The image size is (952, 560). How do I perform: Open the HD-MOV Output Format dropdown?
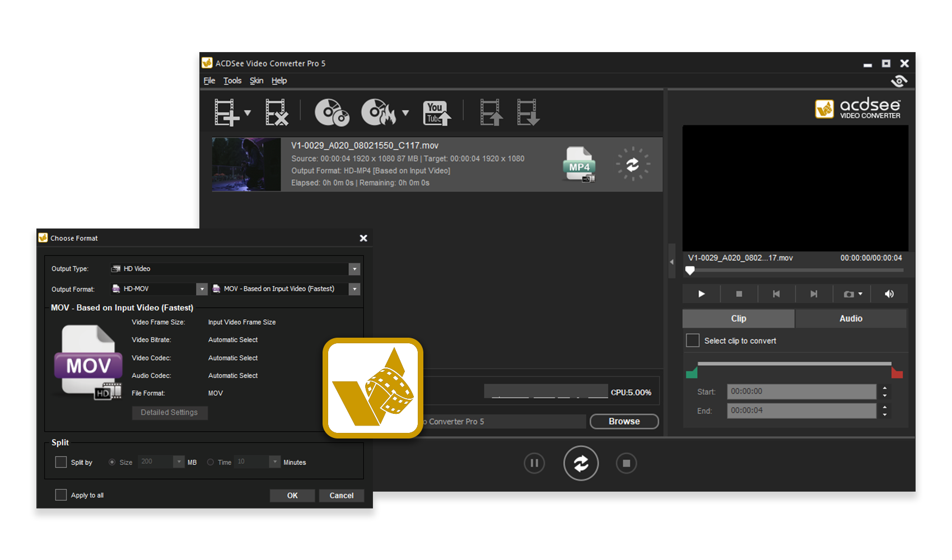202,289
